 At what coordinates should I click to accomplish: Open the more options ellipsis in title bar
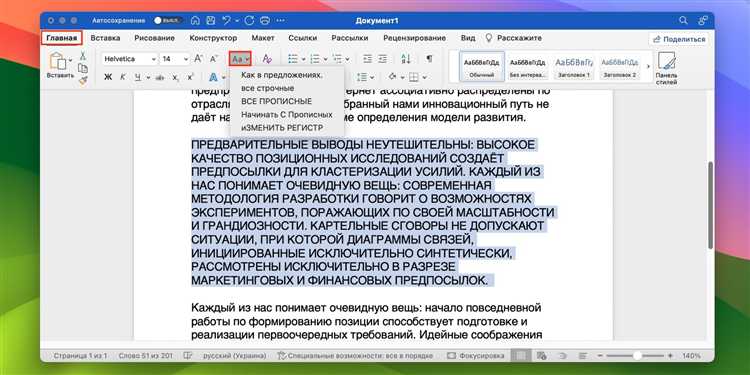click(x=281, y=21)
